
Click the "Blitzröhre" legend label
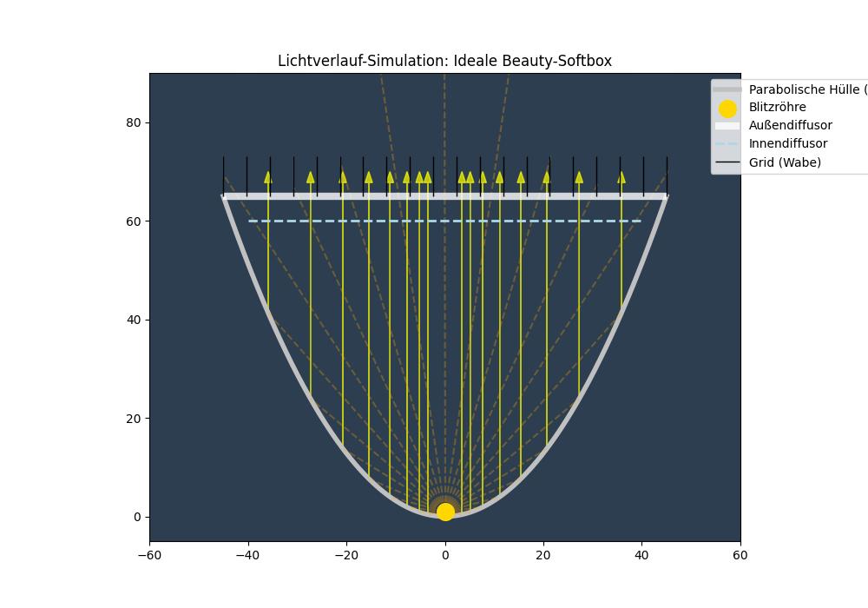click(x=777, y=108)
